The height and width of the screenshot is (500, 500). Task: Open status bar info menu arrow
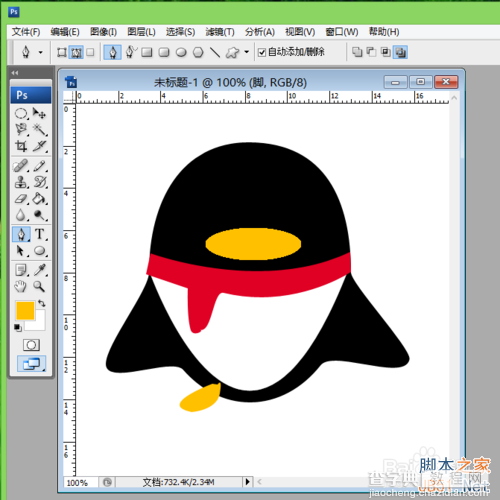click(247, 482)
